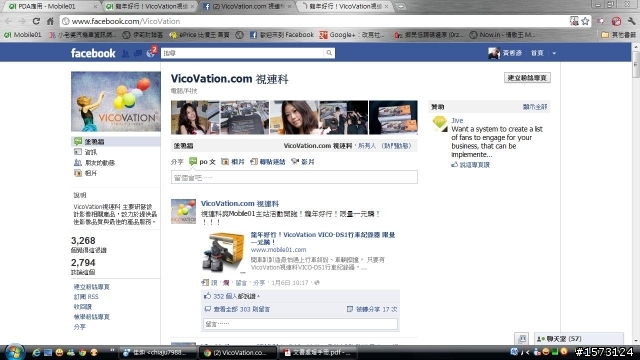Click the browser Forward arrow
This screenshot has width=640, height=360.
point(22,21)
